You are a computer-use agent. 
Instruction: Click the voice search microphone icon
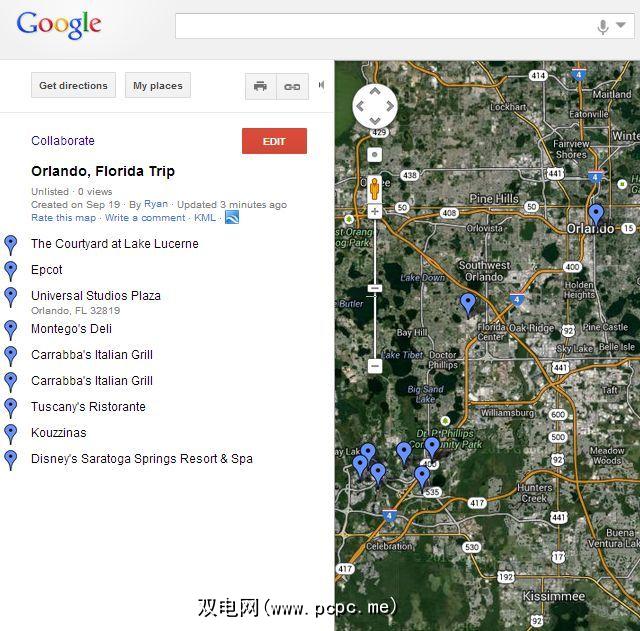pyautogui.click(x=602, y=27)
